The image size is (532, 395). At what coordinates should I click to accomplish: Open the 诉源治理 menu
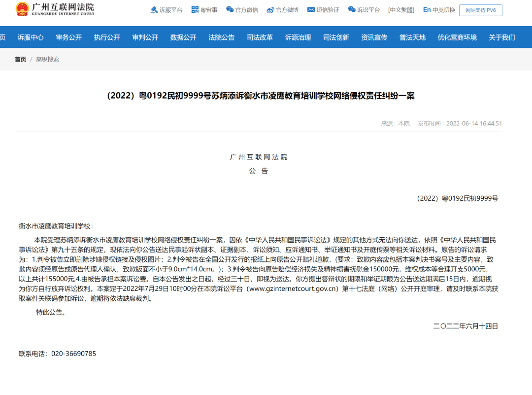[x=298, y=37]
